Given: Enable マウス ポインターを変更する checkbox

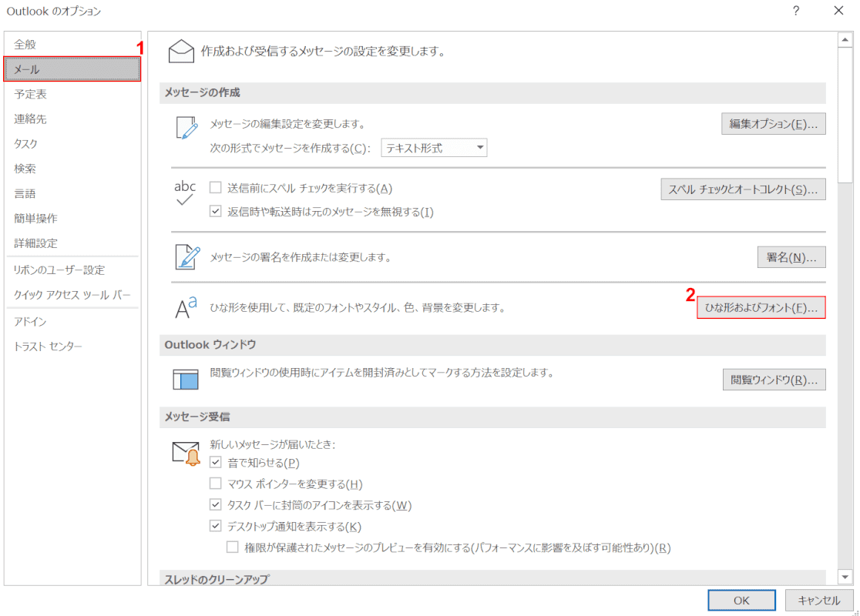Looking at the screenshot, I should point(216,484).
